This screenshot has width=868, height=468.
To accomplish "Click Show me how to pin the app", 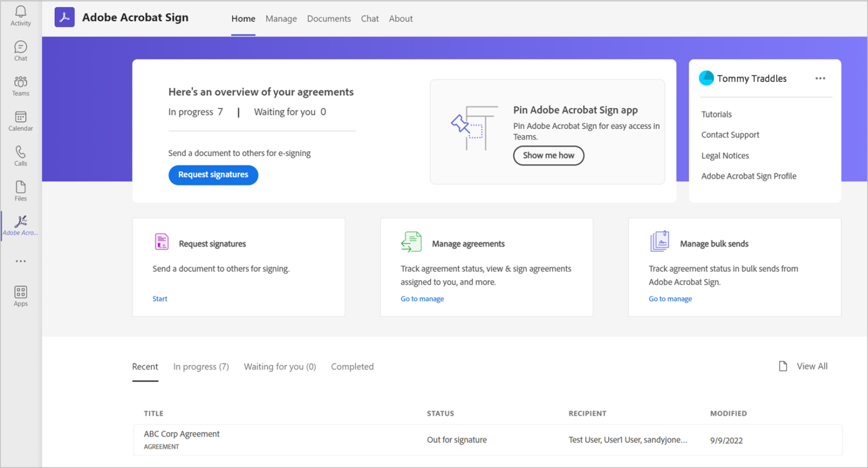I will tap(548, 155).
